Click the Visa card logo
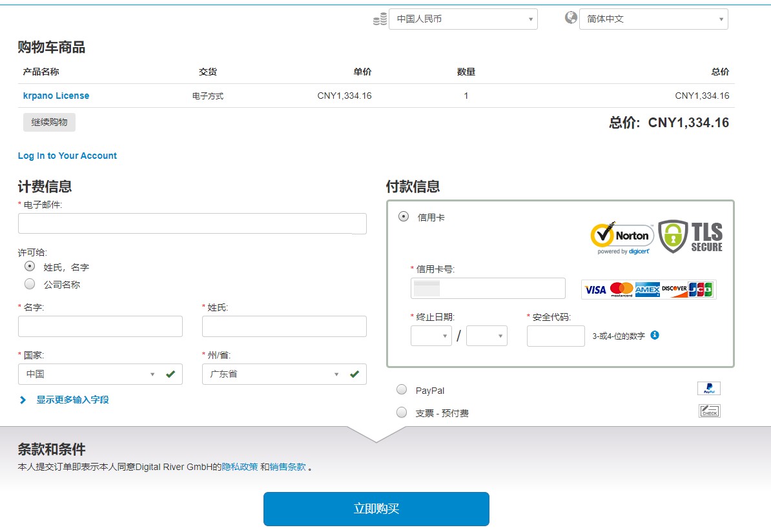Viewport: 771px width, 532px height. point(595,290)
